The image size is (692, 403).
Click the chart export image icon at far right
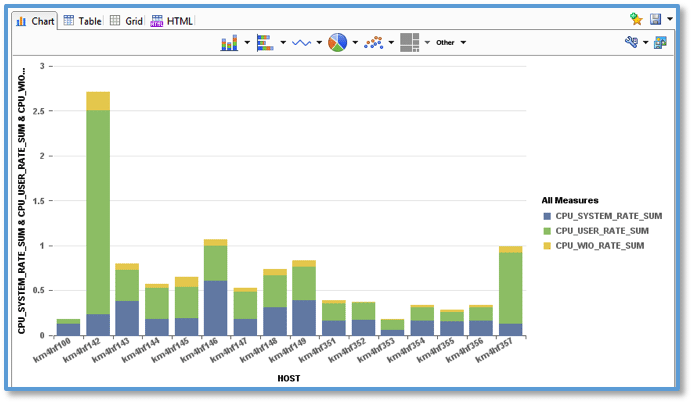click(660, 43)
